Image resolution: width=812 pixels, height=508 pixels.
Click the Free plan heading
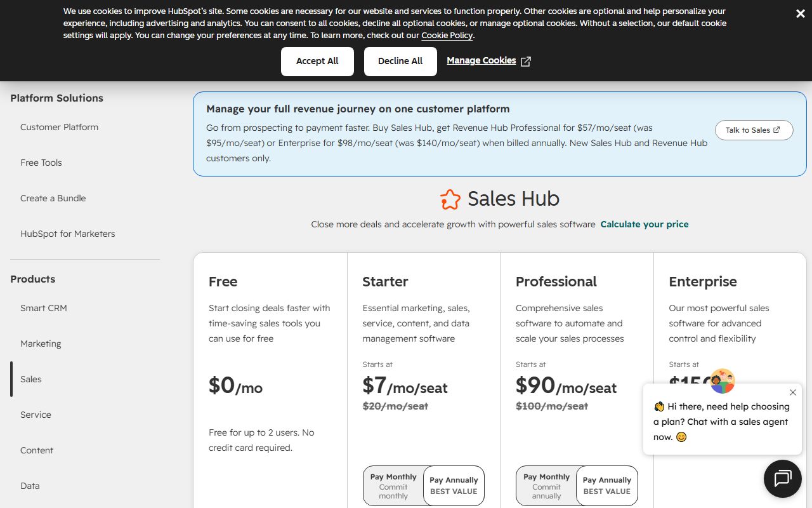tap(223, 281)
